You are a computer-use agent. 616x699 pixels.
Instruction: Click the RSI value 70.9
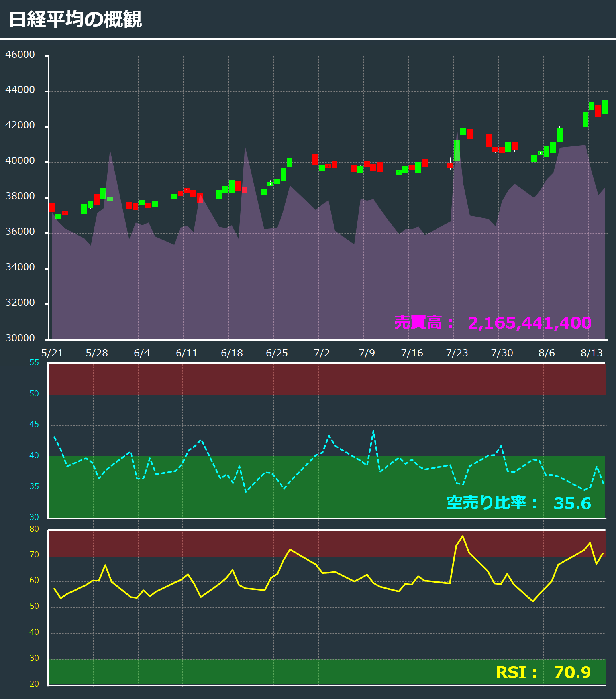point(572,672)
